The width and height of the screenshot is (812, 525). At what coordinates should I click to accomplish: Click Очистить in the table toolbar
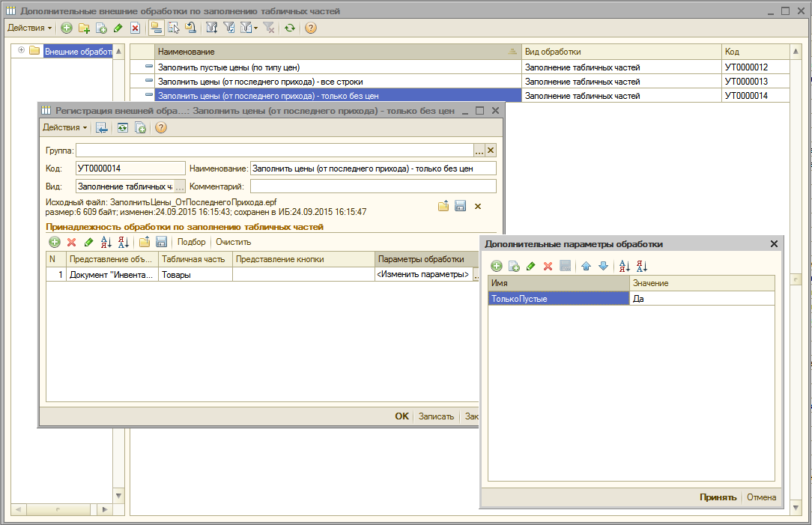(233, 242)
